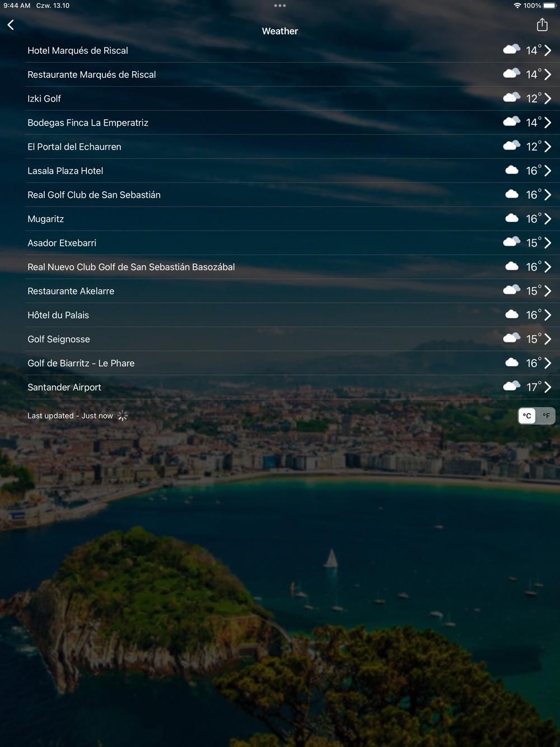Click the 'Weather' page title
The width and height of the screenshot is (560, 747).
coord(280,31)
